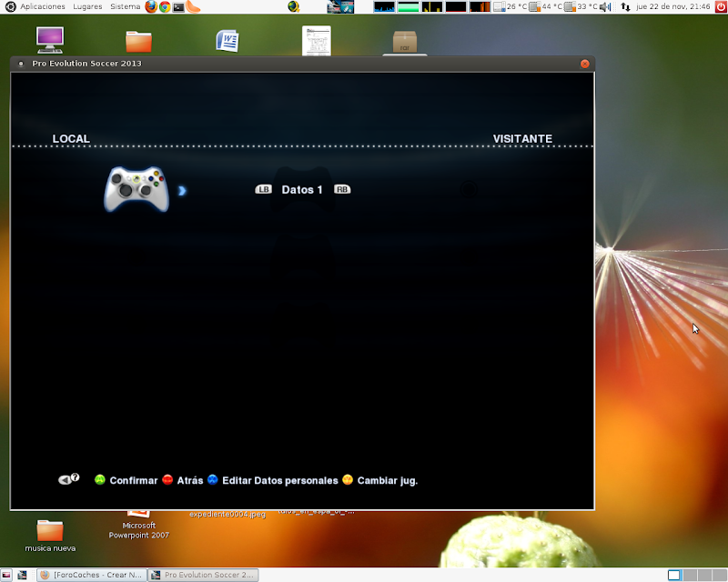728x582 pixels.
Task: Open the volume control speaker icon
Action: [605, 6]
